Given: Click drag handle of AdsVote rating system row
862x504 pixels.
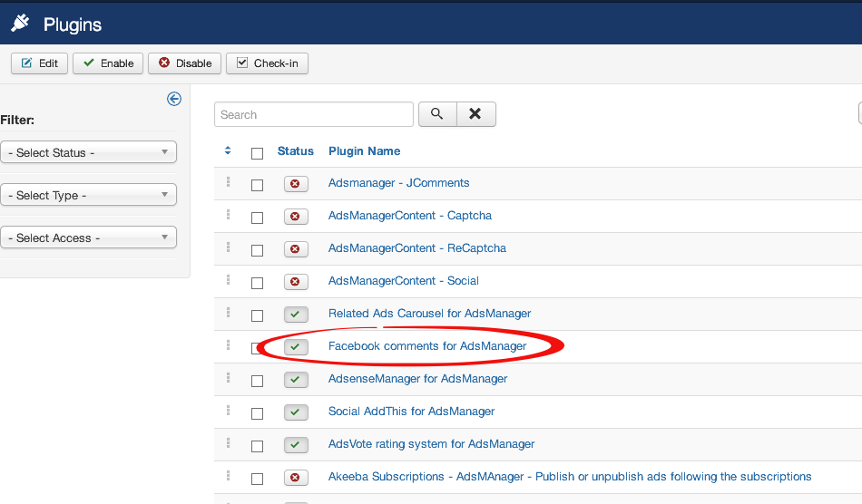Looking at the screenshot, I should (228, 443).
